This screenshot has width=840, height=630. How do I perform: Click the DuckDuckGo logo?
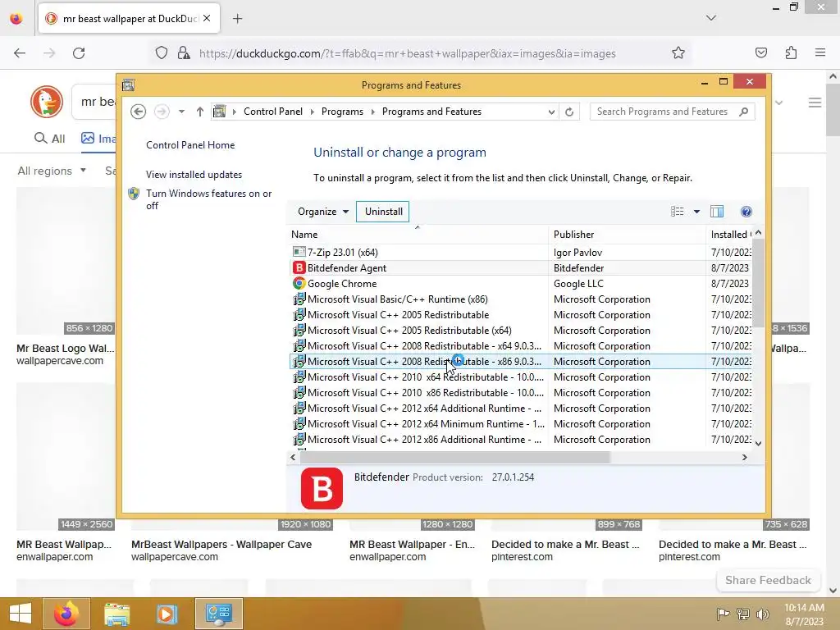47,102
